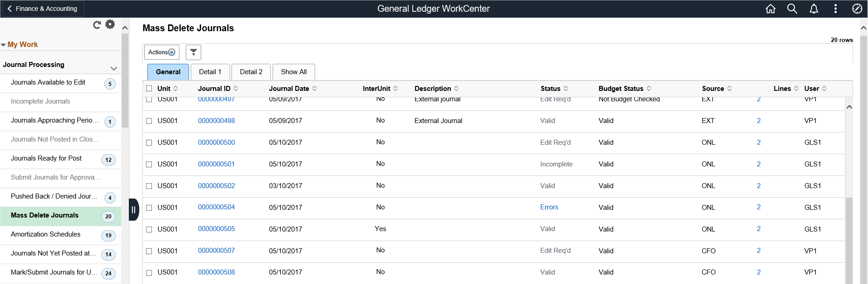Open the global search magnifier icon
This screenshot has height=284, width=868.
coord(792,9)
